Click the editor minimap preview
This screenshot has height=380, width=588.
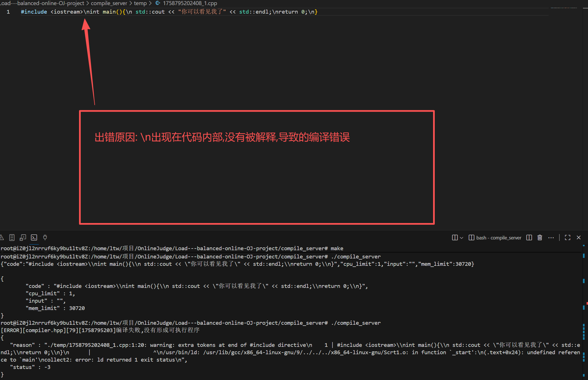coord(564,8)
